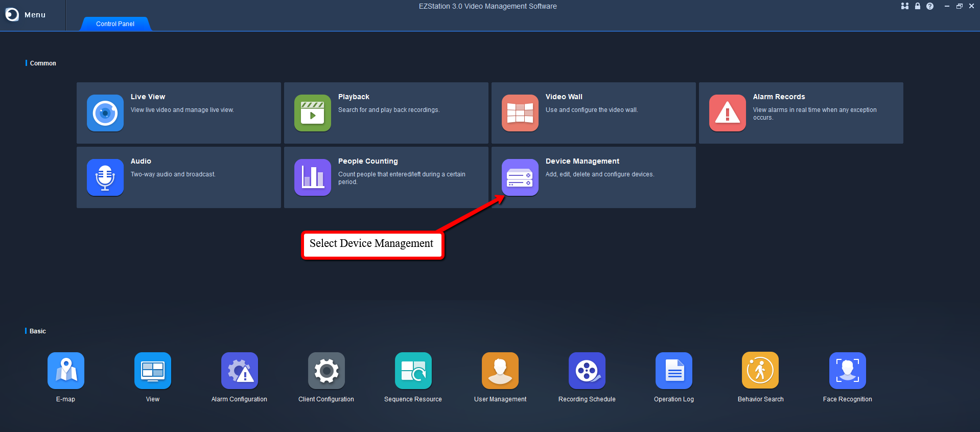Click the lock icon in title bar
Viewport: 980px width, 432px height.
coord(918,6)
